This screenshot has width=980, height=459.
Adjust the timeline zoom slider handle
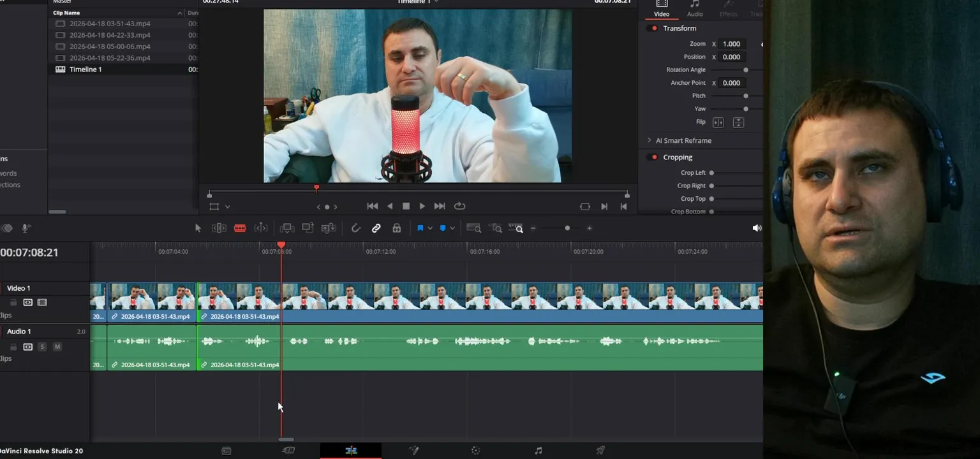coord(567,228)
